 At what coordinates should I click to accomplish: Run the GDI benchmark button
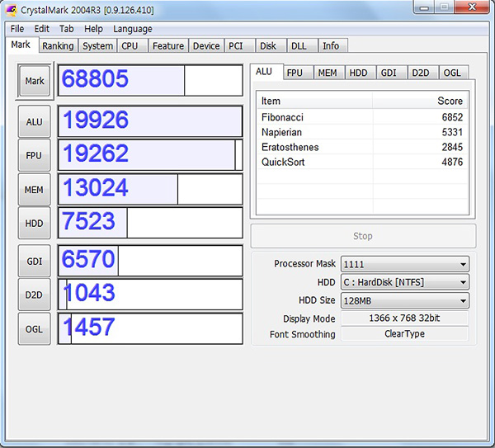coord(34,261)
